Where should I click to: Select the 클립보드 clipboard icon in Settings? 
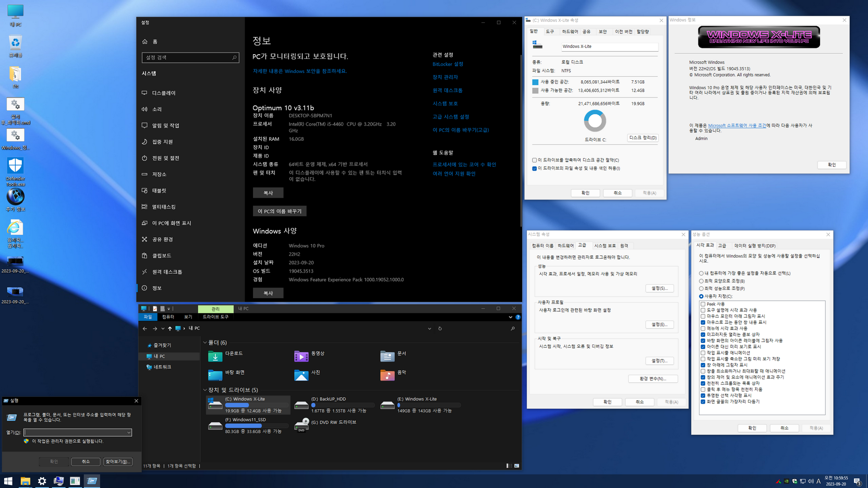click(x=144, y=255)
